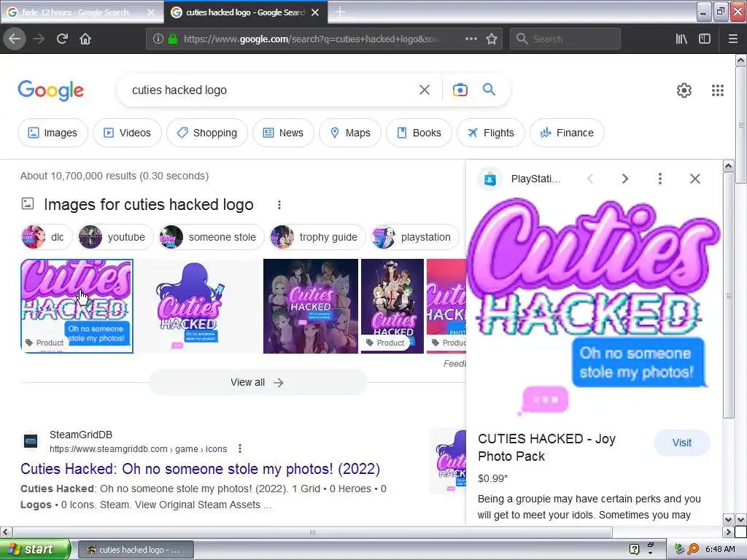Screen dimensions: 747x560
Task: Search by image with the camera icon
Action: 460,90
